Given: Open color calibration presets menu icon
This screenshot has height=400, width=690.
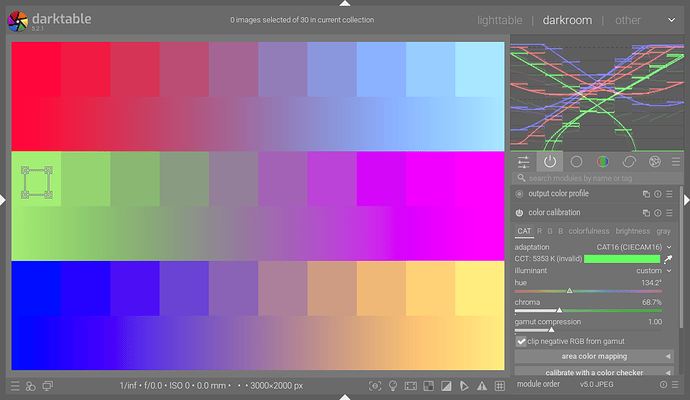Looking at the screenshot, I should pyautogui.click(x=672, y=213).
